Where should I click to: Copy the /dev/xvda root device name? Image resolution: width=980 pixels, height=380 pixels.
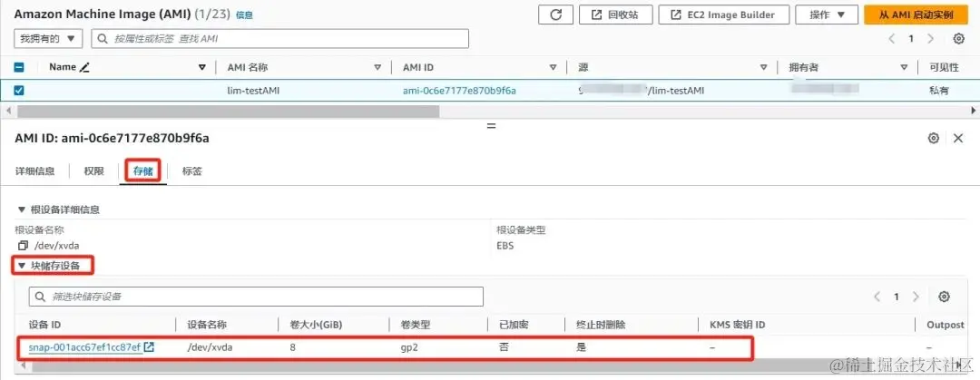(23, 245)
